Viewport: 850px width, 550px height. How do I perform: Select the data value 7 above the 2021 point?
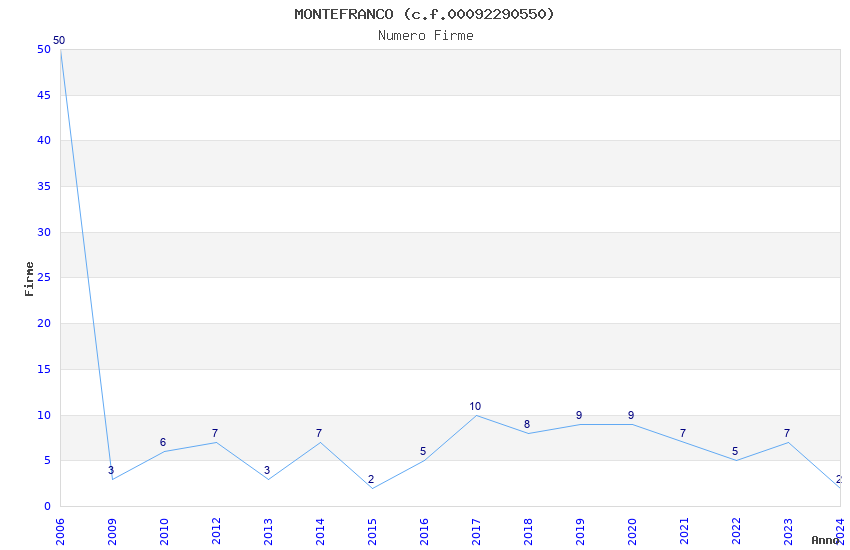click(683, 433)
